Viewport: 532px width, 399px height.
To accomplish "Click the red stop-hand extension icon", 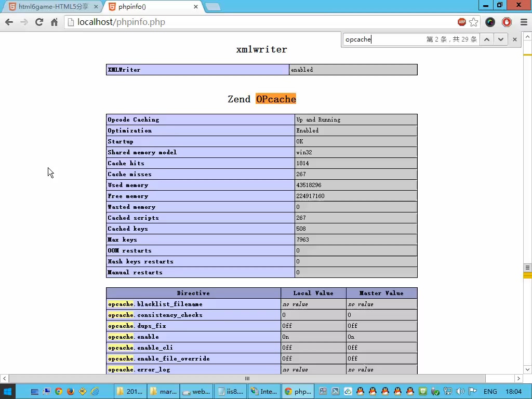I will point(507,22).
